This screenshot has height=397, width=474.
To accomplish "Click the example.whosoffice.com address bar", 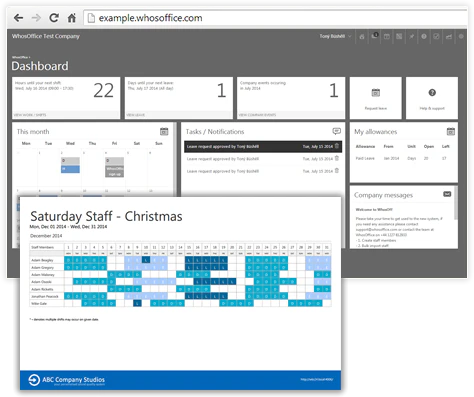I will 275,18.
